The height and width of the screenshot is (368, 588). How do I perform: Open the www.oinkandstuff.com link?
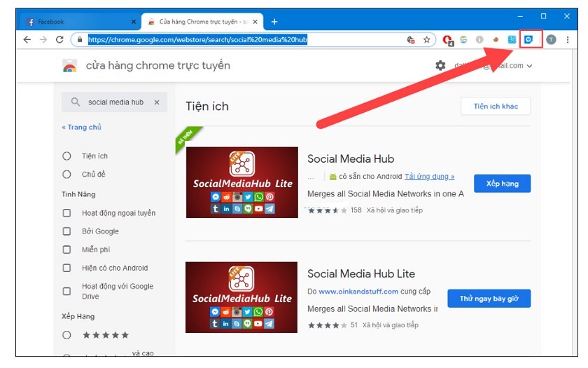[358, 292]
